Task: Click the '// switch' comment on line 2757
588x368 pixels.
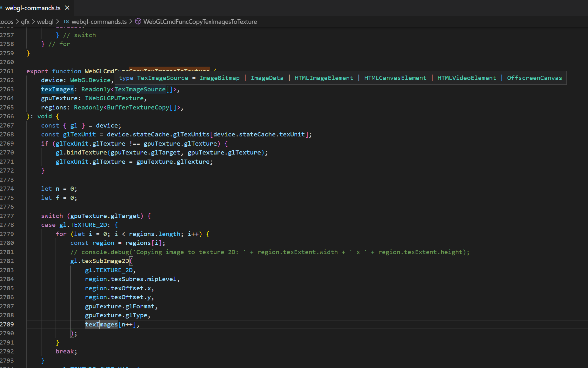Action: 79,35
